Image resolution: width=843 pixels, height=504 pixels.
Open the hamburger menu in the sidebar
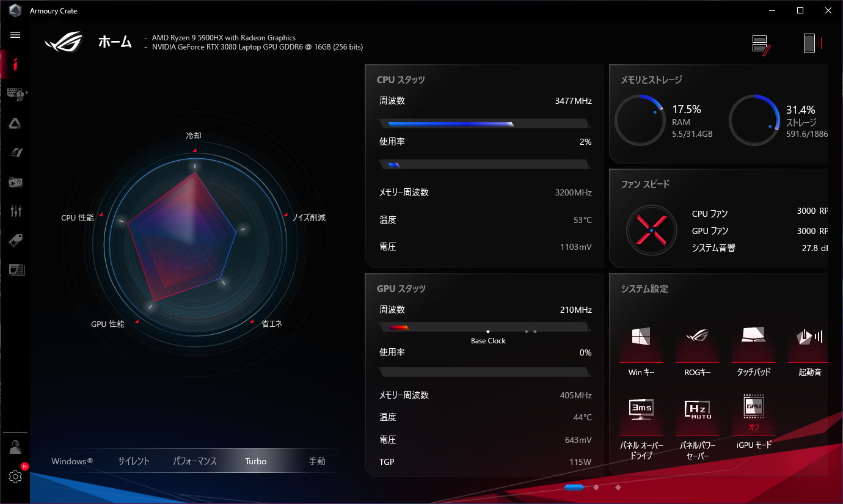(x=15, y=35)
